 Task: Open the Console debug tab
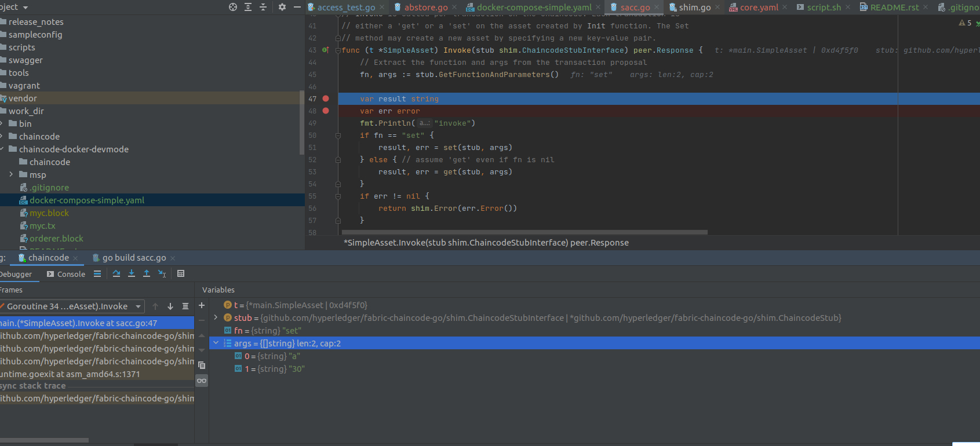coord(66,274)
